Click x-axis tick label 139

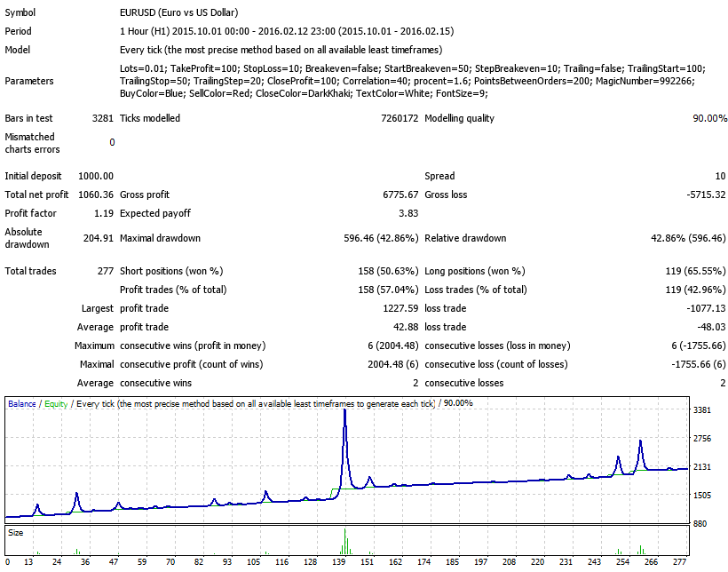(x=339, y=561)
